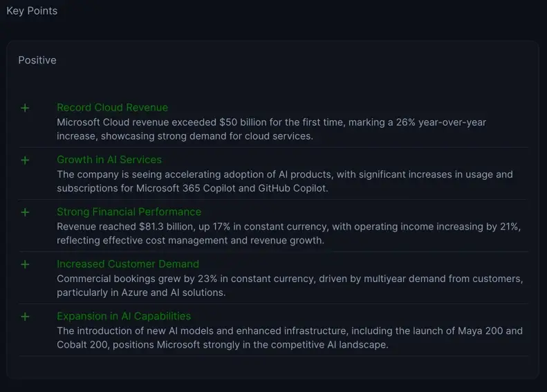Click the Key Points section title
This screenshot has width=547, height=392.
32,11
